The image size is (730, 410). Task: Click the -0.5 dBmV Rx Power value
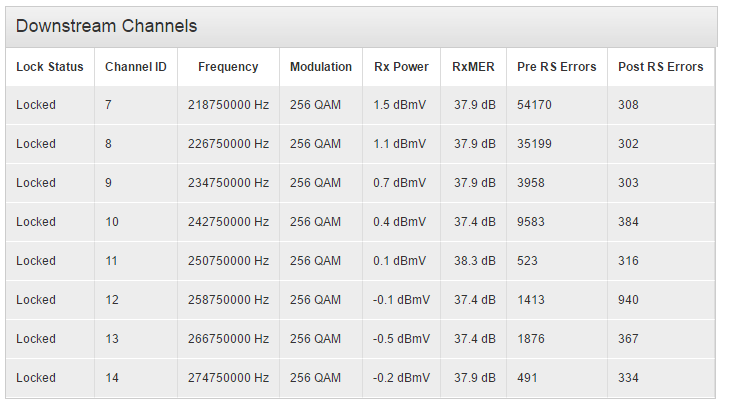tap(401, 339)
